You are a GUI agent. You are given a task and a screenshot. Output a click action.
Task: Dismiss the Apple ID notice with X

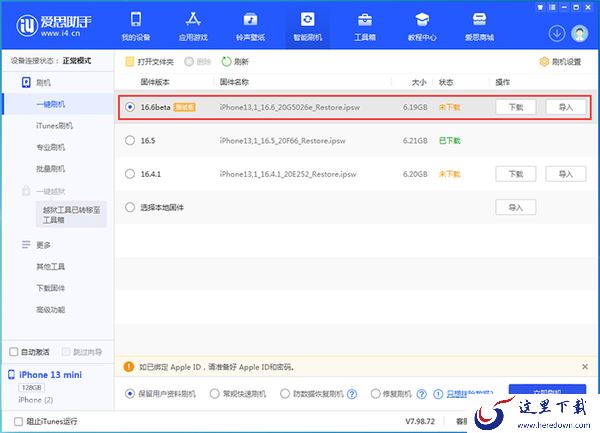[585, 366]
